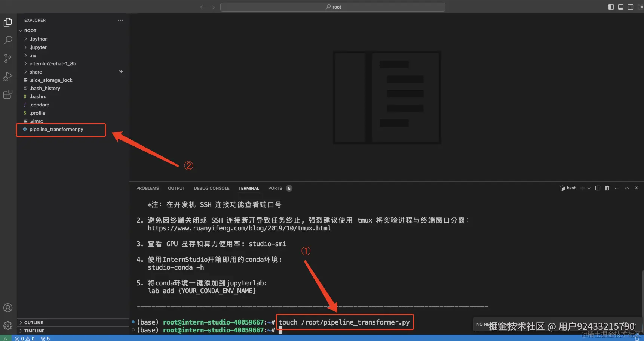The image size is (644, 341).
Task: Go back with the navigation arrow
Action: 203,7
